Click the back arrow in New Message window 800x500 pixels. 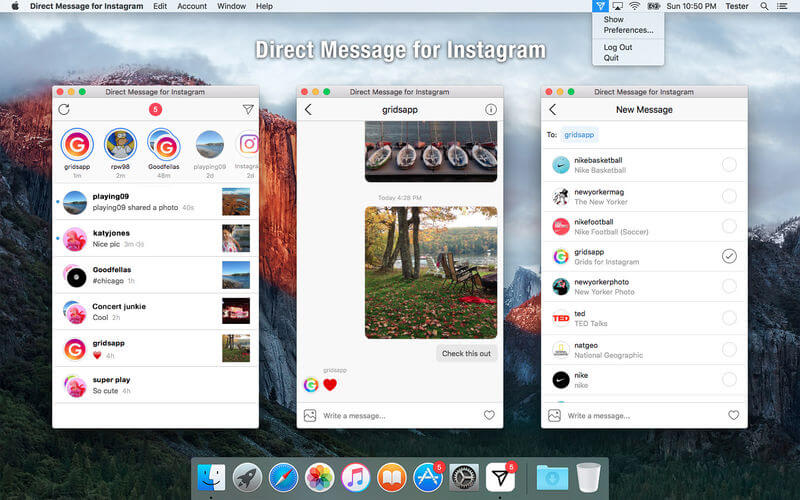tap(553, 109)
